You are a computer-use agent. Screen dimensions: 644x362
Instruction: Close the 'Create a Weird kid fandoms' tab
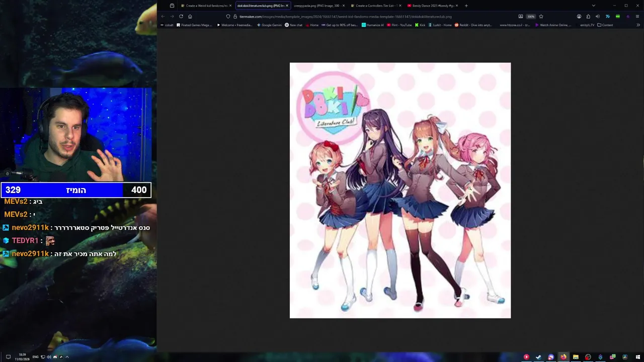230,6
